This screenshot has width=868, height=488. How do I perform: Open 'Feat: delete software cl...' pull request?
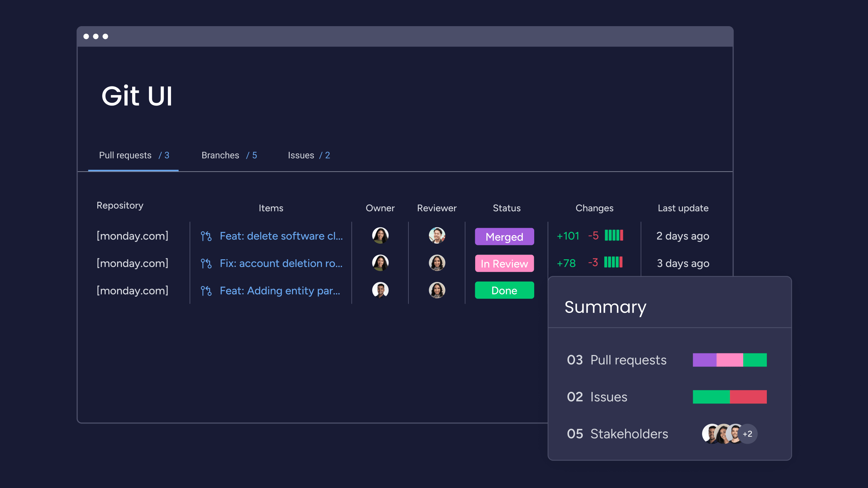click(281, 236)
